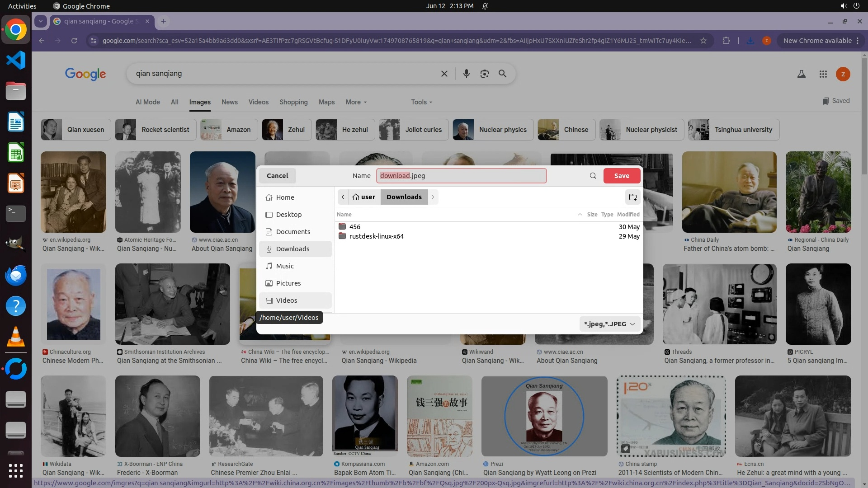Click the Google Lens camera search icon

tap(484, 74)
